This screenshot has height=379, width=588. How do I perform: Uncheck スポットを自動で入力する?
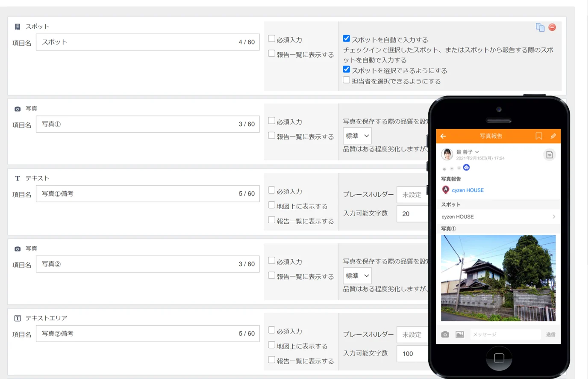pos(347,38)
